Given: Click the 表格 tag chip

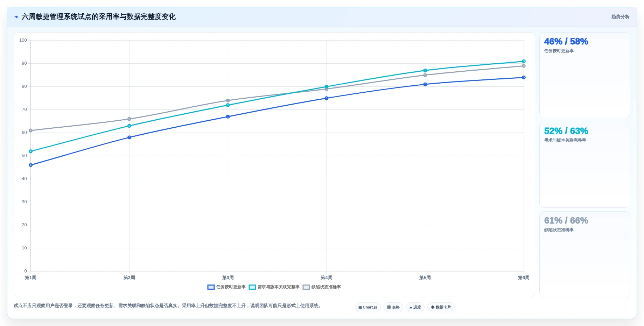Looking at the screenshot, I should tap(393, 307).
